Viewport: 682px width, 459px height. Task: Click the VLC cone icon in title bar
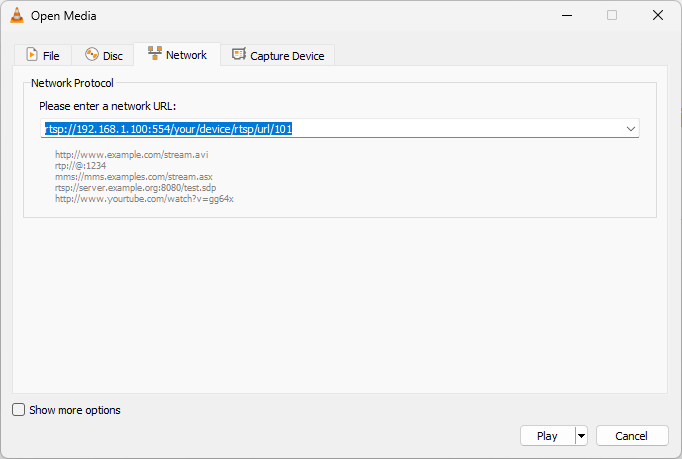pyautogui.click(x=17, y=15)
